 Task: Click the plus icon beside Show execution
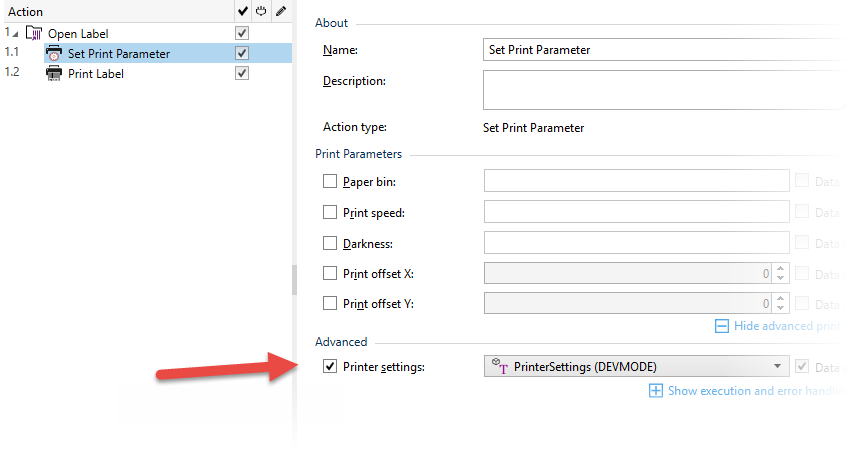[656, 391]
